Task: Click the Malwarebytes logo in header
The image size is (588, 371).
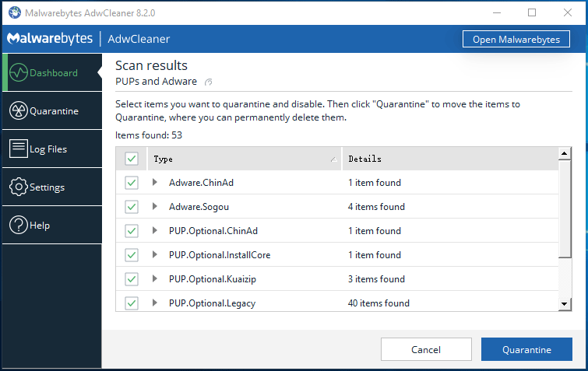Action: click(x=50, y=39)
